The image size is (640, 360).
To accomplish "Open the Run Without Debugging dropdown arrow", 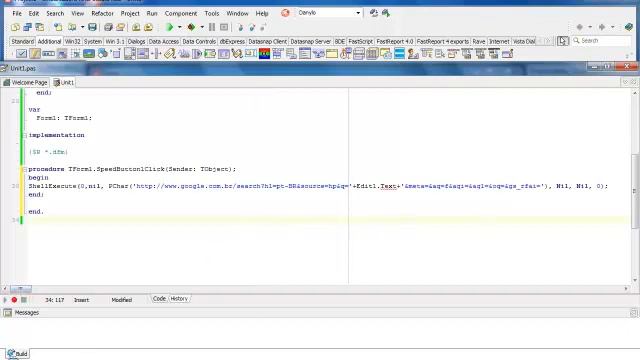I will click(x=202, y=27).
